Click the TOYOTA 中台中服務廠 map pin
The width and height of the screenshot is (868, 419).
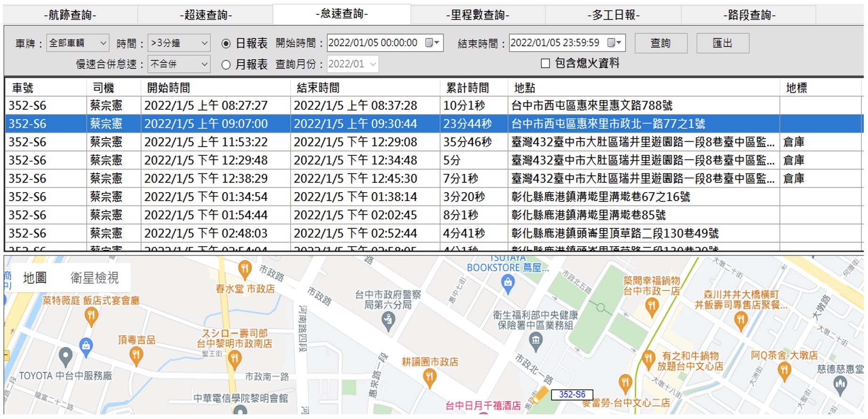coord(66,357)
